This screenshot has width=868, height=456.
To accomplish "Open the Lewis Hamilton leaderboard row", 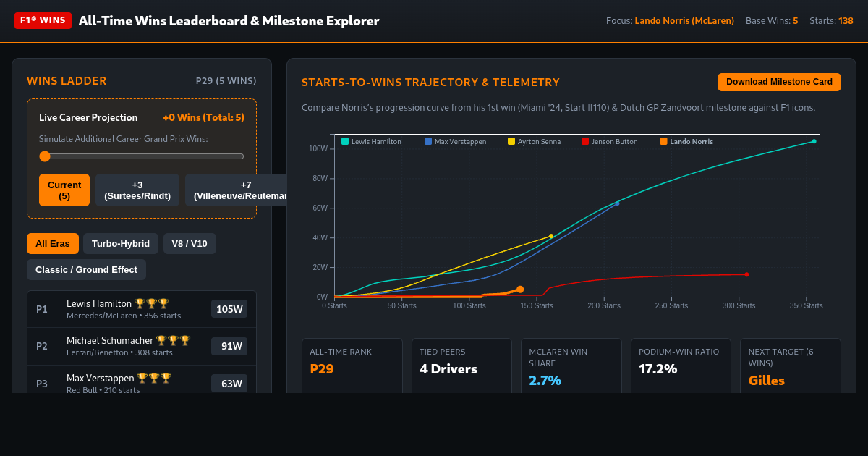I will point(142,309).
